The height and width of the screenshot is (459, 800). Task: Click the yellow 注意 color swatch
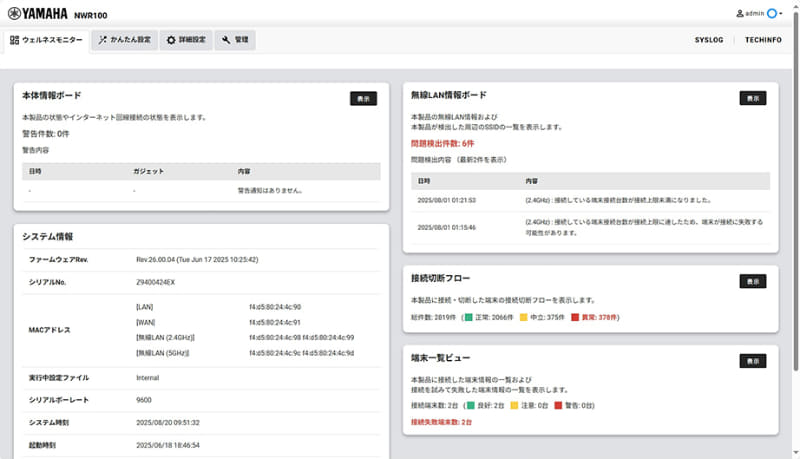coord(514,405)
